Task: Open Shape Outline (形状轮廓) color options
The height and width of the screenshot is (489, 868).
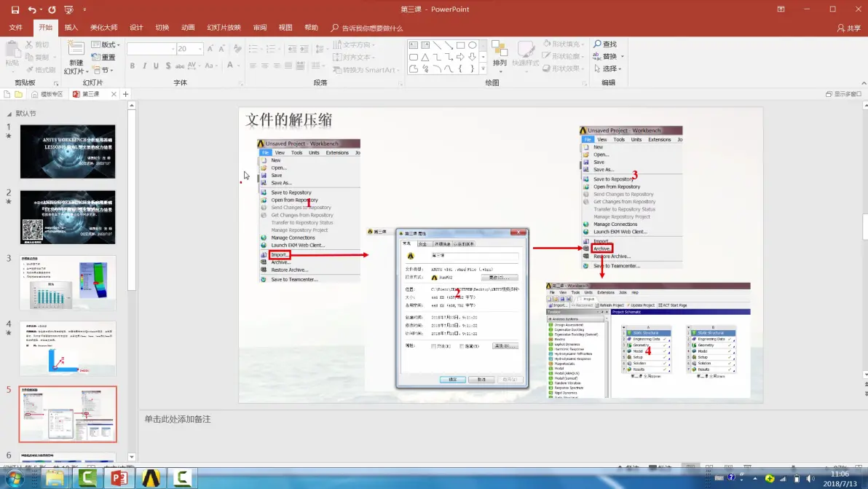Action: [562, 56]
